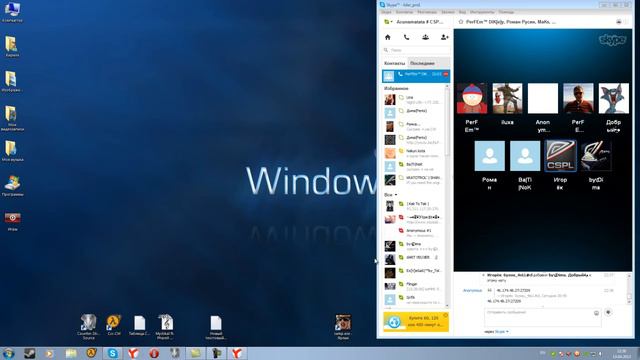Screen dimensions: 640x360
Task: Open the Компьютер desktop icon
Action: pyautogui.click(x=12, y=11)
